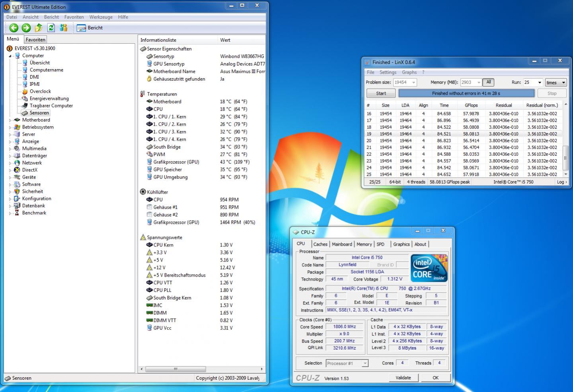Select the Übersicht tree entry

[x=39, y=63]
